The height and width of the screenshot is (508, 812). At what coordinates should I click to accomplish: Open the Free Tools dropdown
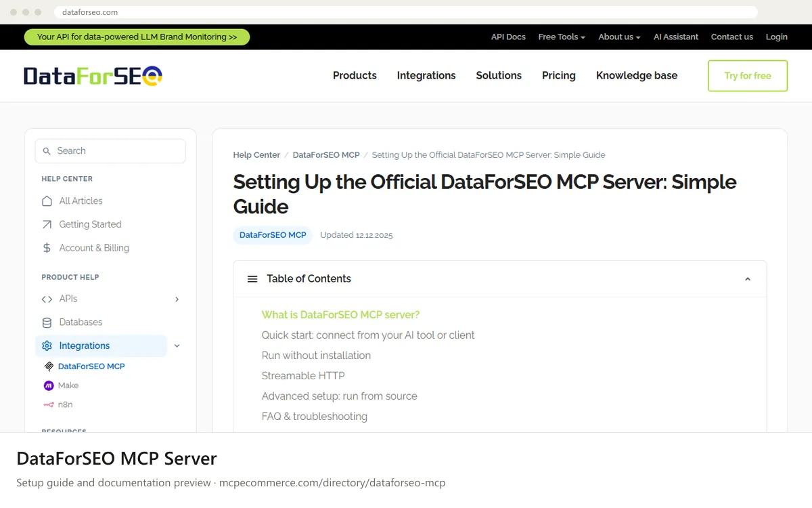562,37
